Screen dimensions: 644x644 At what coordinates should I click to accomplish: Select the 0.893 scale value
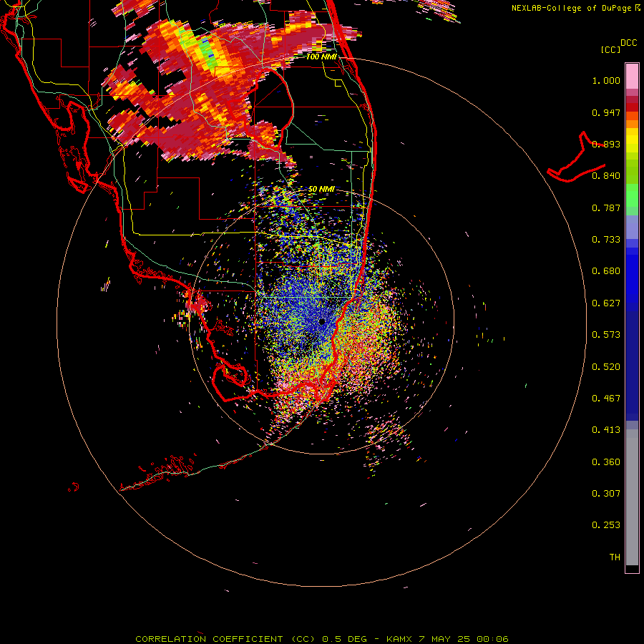click(606, 144)
